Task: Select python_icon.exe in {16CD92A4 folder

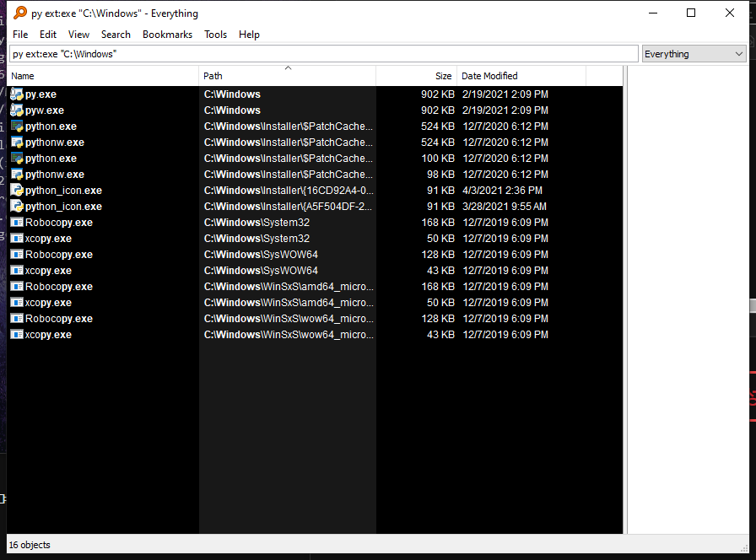Action: click(x=63, y=191)
